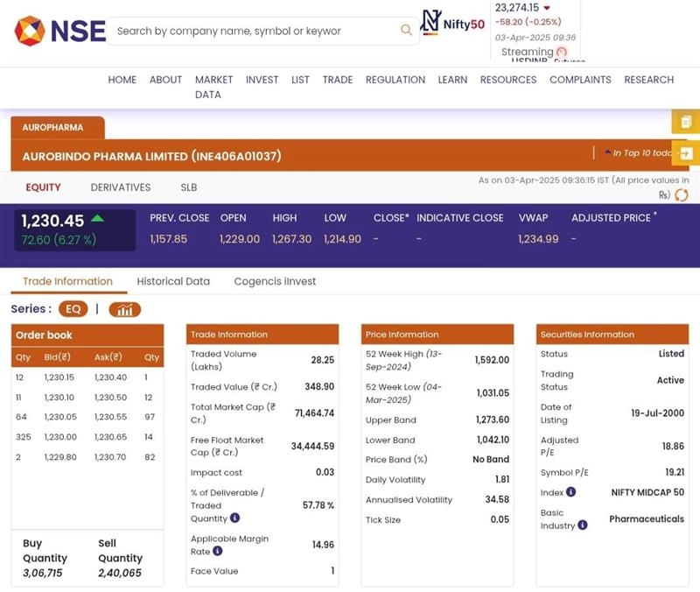Image resolution: width=700 pixels, height=592 pixels.
Task: Click the info icon next to Index
Action: (570, 492)
